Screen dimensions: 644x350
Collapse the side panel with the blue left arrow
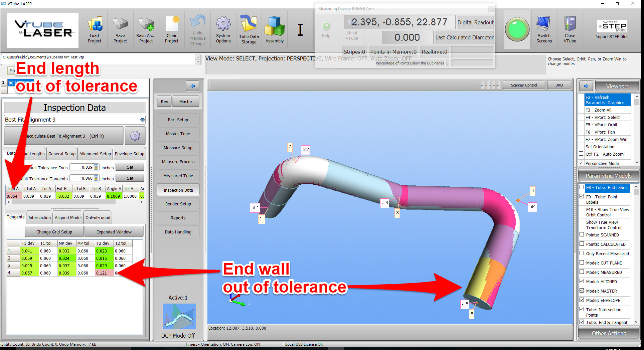(192, 86)
